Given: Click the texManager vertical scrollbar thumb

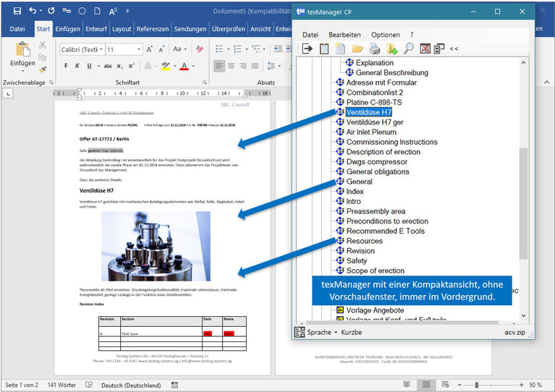Looking at the screenshot, I should point(523,203).
